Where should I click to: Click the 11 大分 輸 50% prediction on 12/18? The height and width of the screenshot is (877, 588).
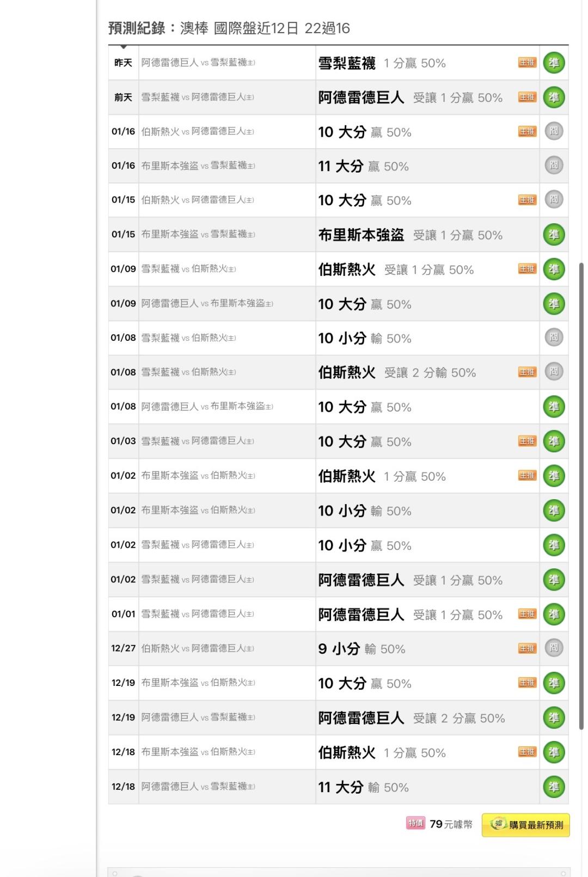tap(363, 788)
